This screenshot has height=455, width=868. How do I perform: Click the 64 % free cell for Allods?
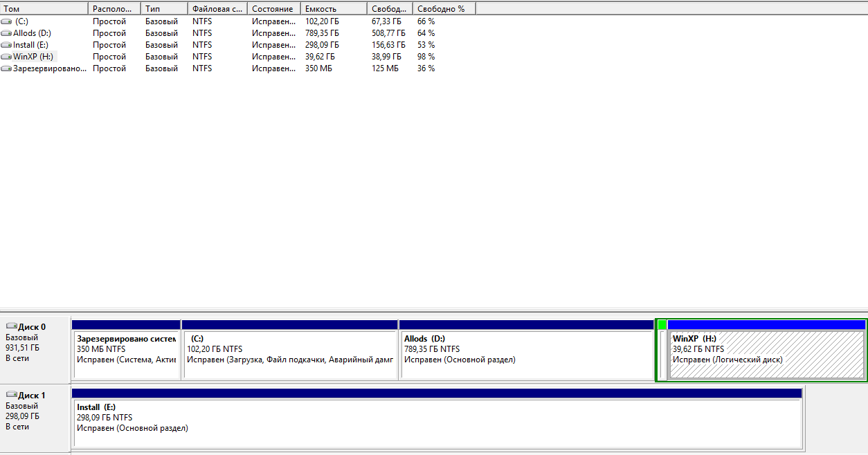pyautogui.click(x=426, y=33)
